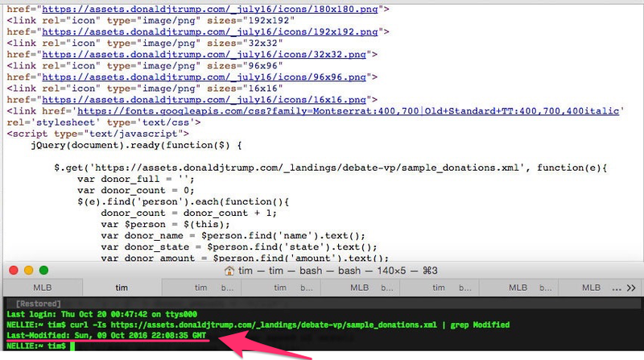Click the var donor_full line
The width and height of the screenshot is (644, 360).
[x=136, y=179]
